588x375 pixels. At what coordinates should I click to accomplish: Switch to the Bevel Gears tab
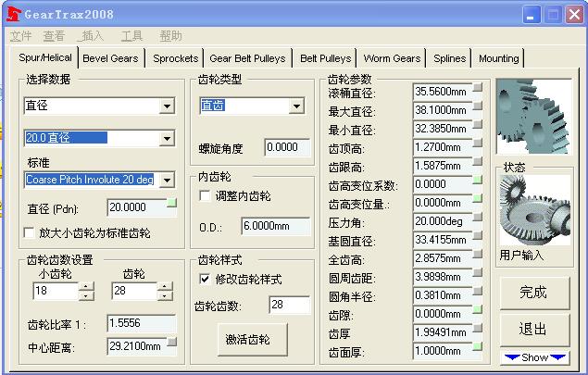pyautogui.click(x=110, y=58)
